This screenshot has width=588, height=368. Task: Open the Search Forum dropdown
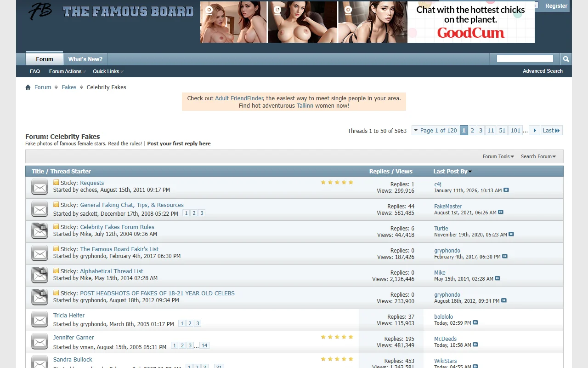coord(538,156)
